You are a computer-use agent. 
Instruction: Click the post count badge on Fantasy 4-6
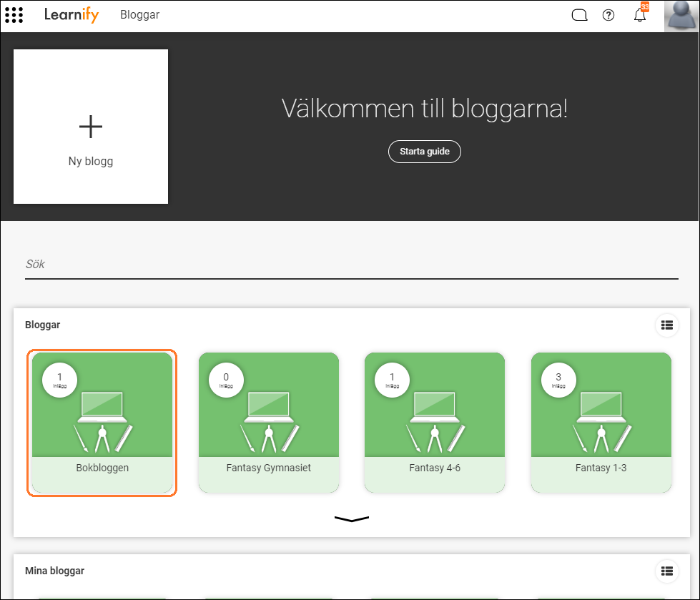click(x=392, y=380)
